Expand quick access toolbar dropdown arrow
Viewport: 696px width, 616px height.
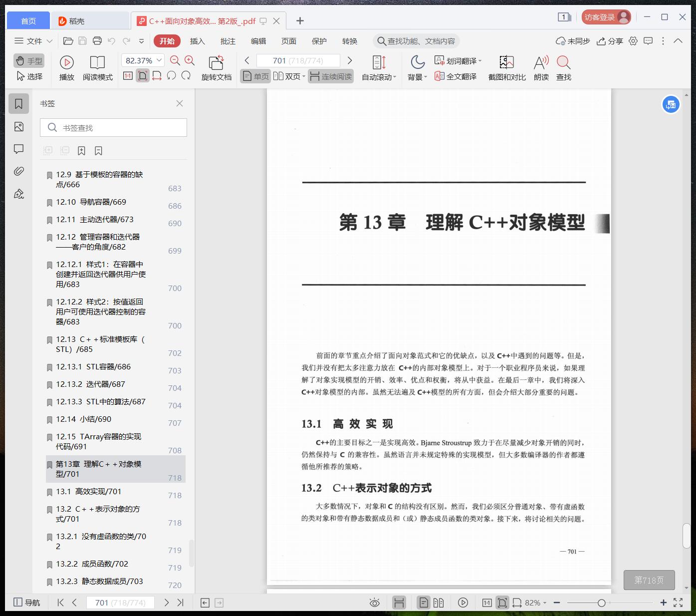pyautogui.click(x=142, y=41)
